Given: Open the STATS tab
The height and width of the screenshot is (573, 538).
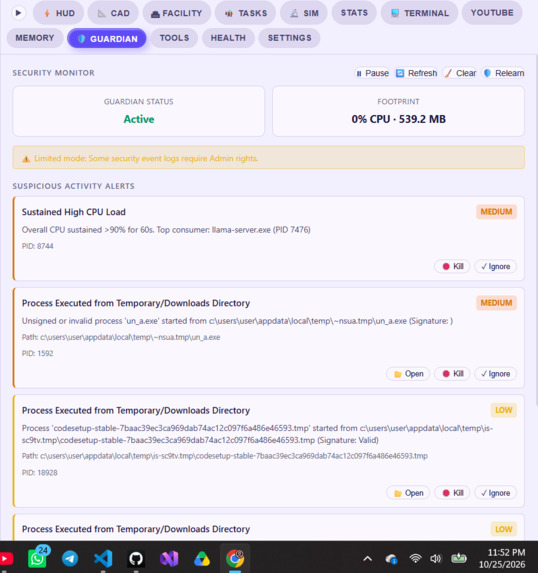Looking at the screenshot, I should pos(354,13).
